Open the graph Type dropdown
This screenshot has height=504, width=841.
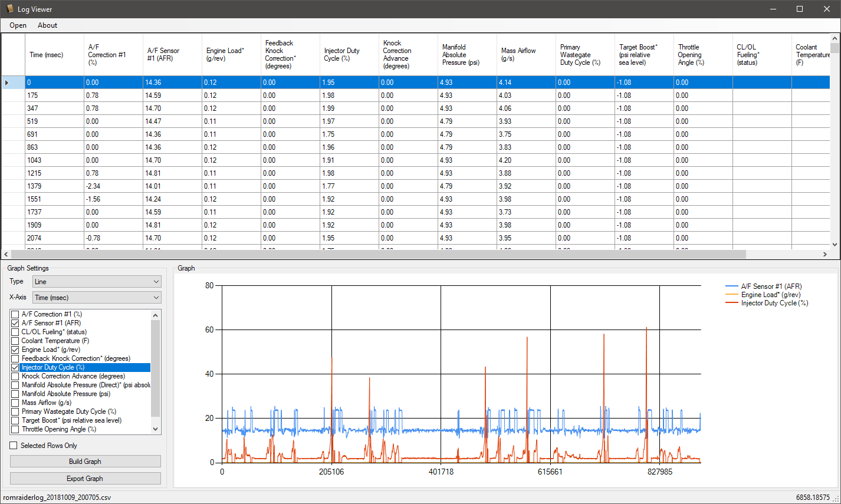(97, 282)
